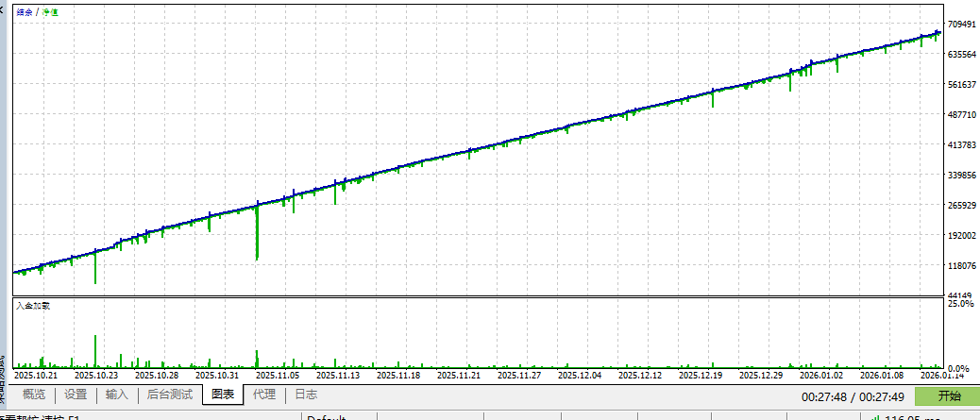Click the 2025.10.23 date label

point(96,376)
